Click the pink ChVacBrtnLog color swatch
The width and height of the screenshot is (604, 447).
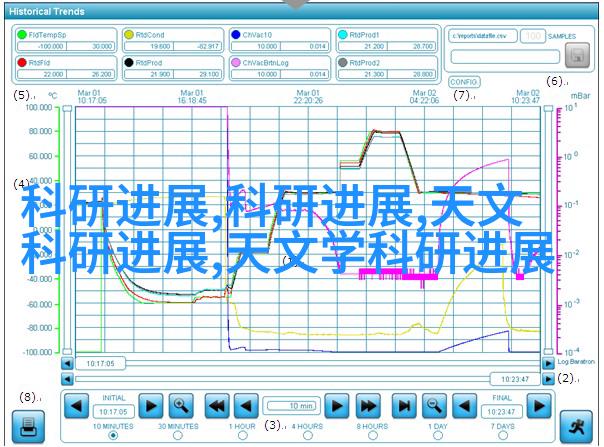tap(236, 62)
